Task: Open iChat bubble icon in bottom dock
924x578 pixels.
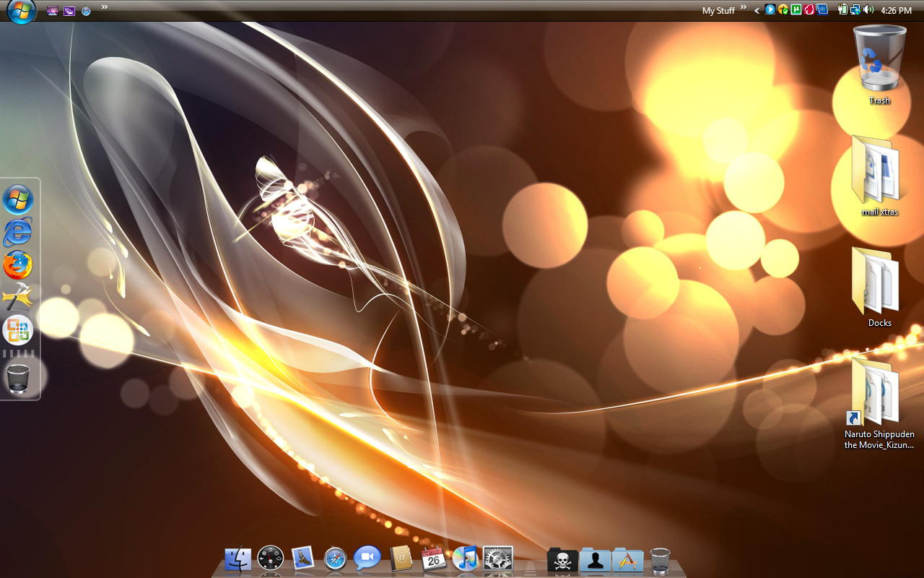Action: point(367,558)
